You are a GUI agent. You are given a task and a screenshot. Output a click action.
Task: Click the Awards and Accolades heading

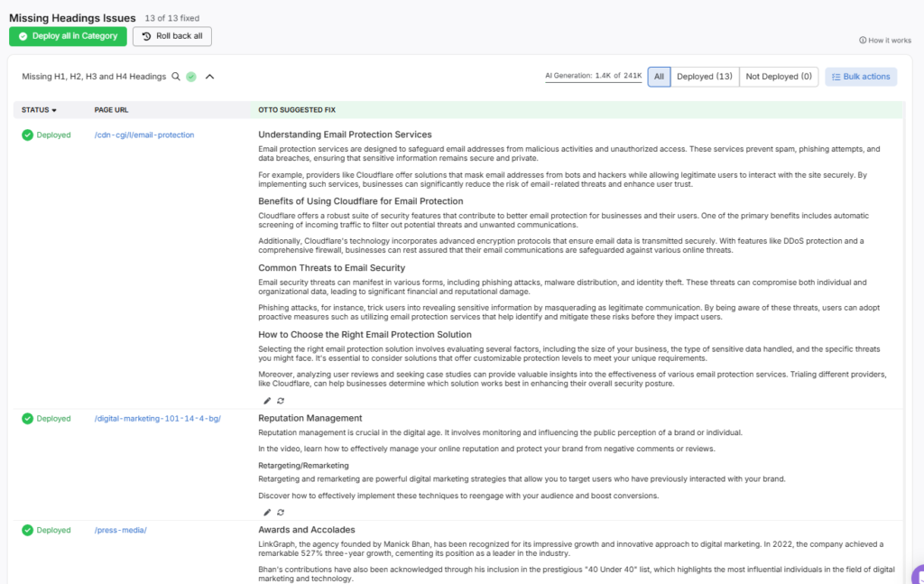307,529
